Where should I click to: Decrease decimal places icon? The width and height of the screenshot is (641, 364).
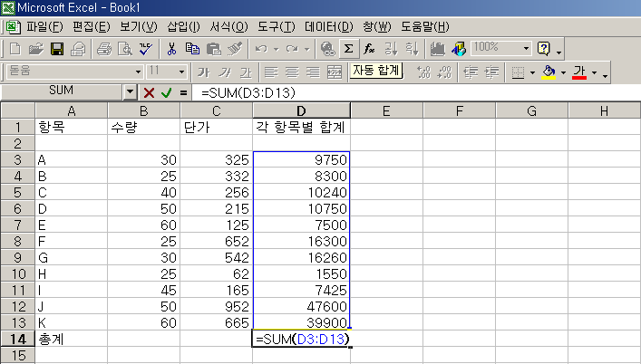[444, 72]
